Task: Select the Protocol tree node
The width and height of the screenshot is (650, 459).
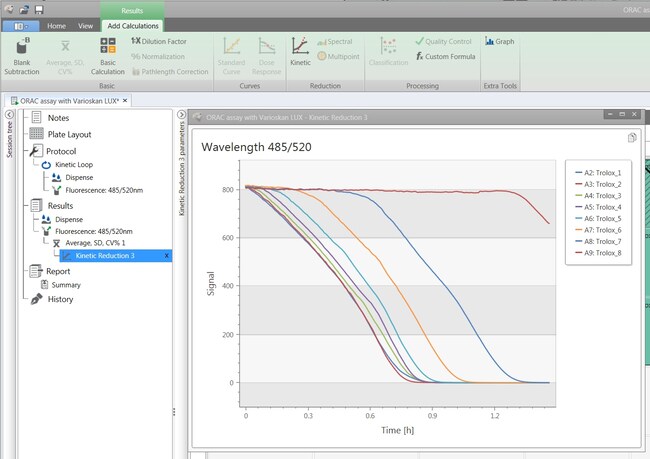Action: [x=61, y=151]
